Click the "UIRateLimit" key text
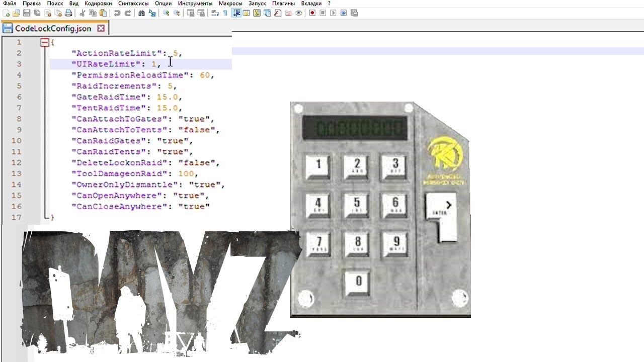644x362 pixels. [x=106, y=64]
